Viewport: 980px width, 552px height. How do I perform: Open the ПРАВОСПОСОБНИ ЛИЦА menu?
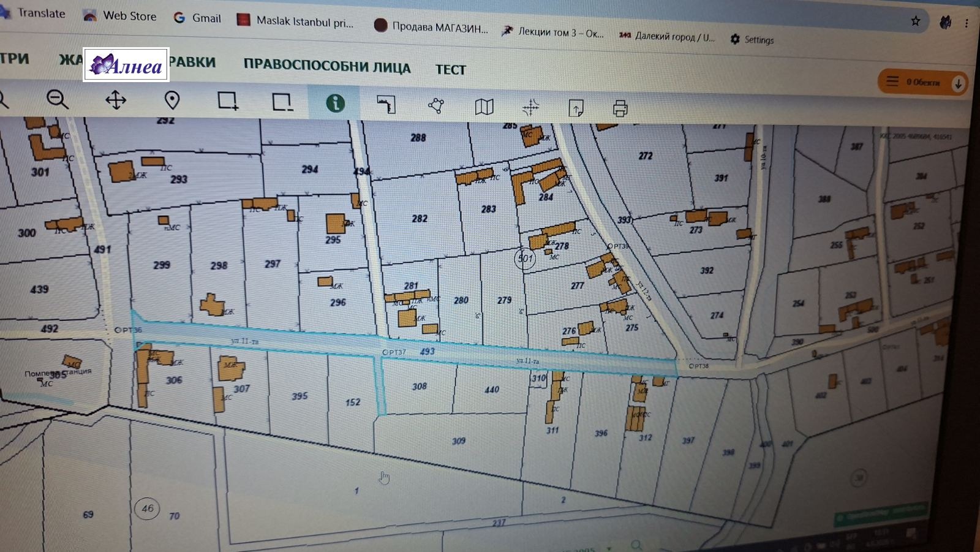coord(327,66)
